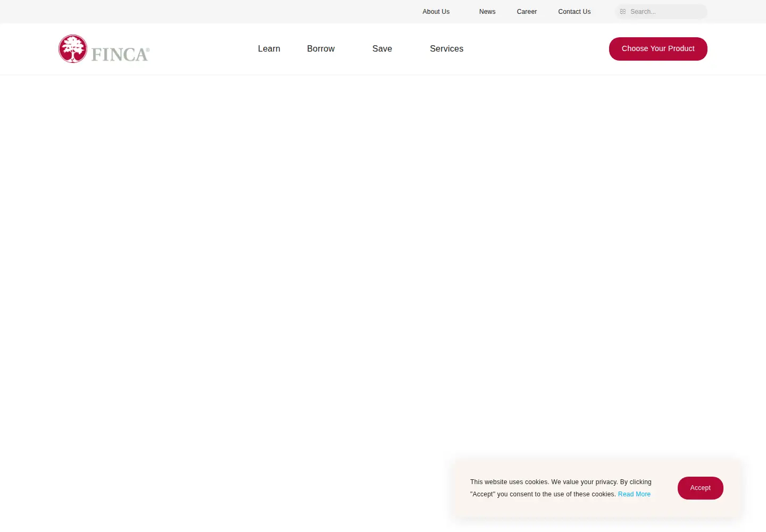
Task: Visit the Career page
Action: click(x=527, y=12)
